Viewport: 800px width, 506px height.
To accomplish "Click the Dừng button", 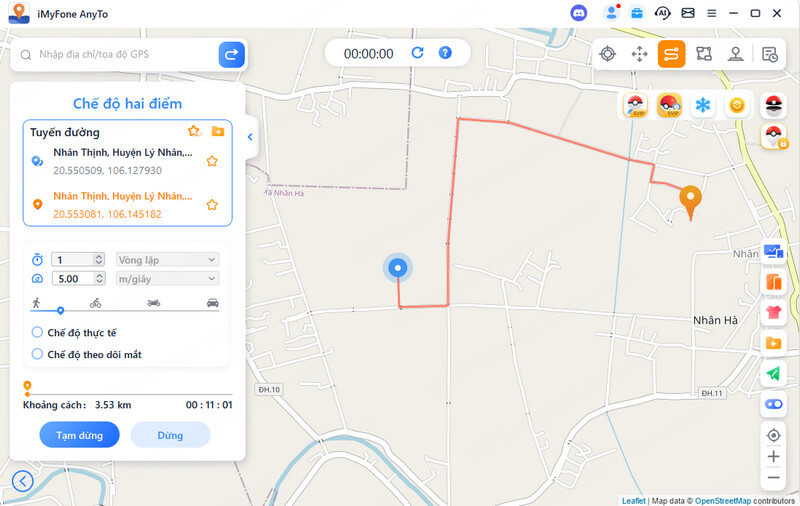I will pyautogui.click(x=170, y=435).
